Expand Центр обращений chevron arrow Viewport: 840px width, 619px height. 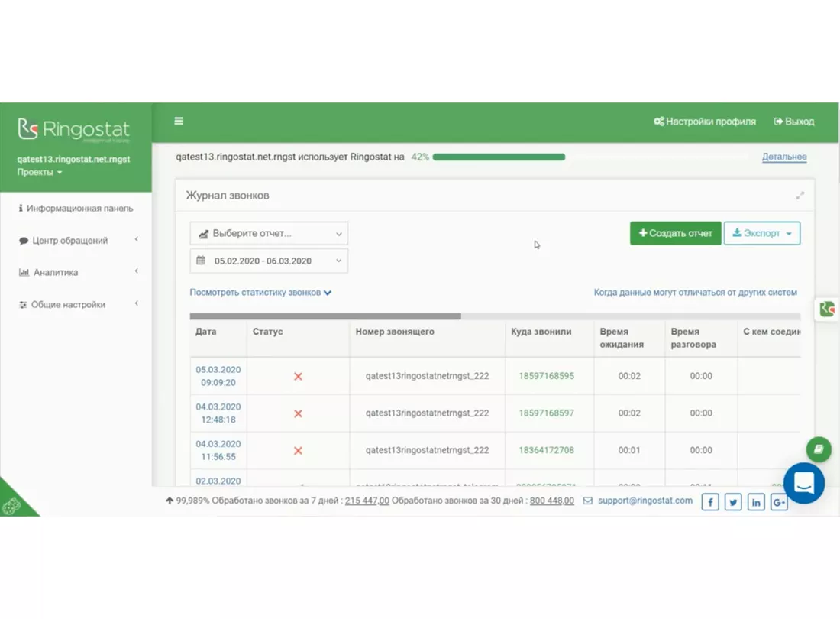(x=137, y=239)
